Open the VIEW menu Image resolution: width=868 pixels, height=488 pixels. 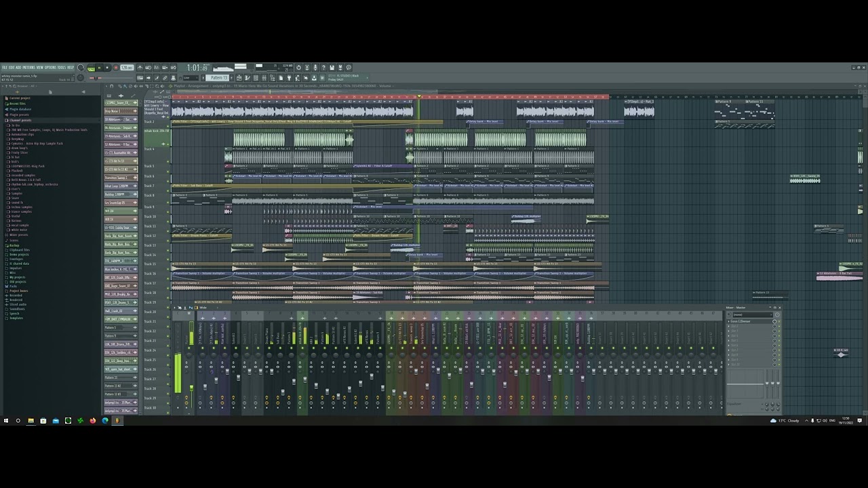click(40, 68)
